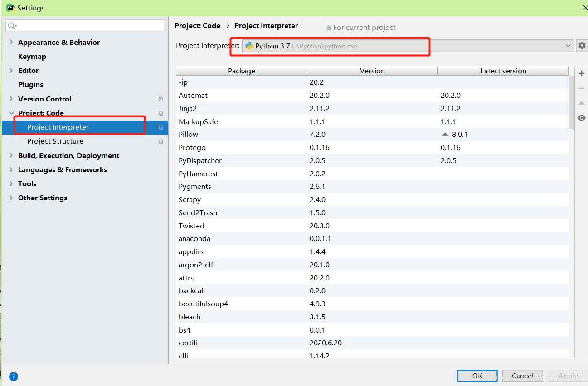Click the copy icon beside Project: Code
Image resolution: width=588 pixels, height=386 pixels.
tap(160, 113)
